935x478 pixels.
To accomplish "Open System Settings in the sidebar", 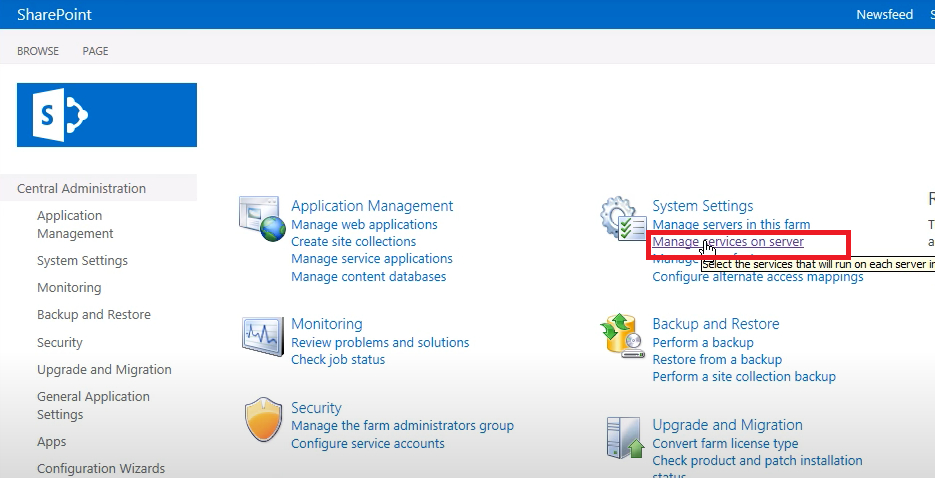I will 82,260.
